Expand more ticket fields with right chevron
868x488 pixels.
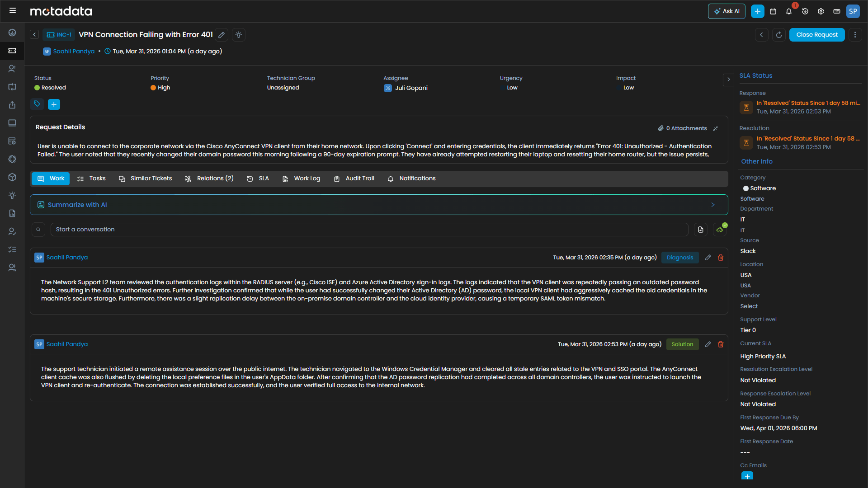728,79
